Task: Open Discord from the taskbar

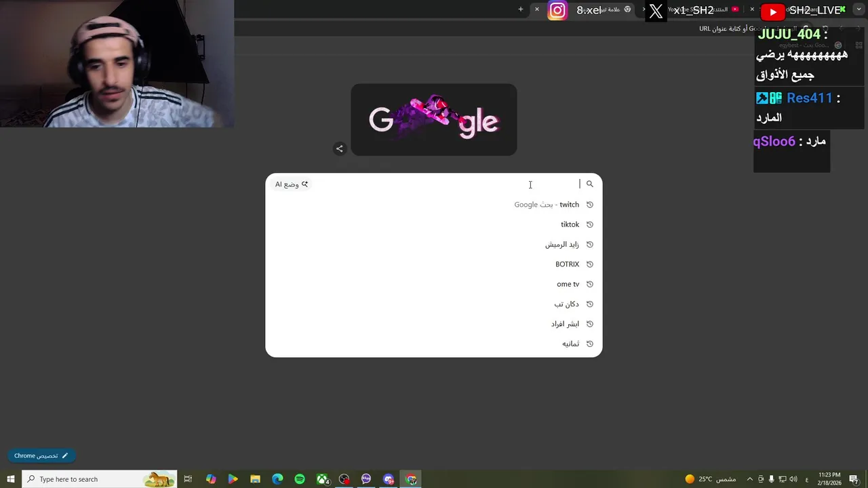Action: click(389, 479)
